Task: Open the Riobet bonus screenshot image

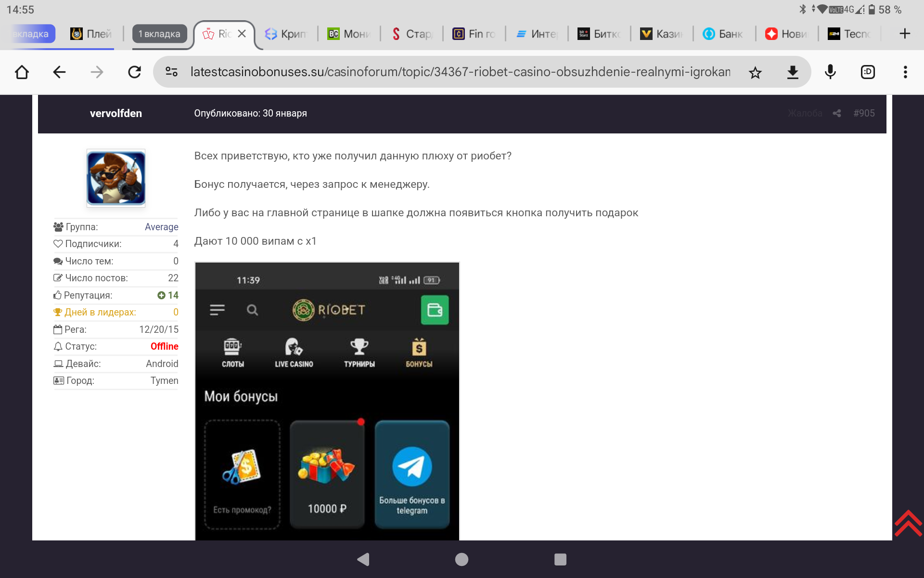Action: coord(327,401)
